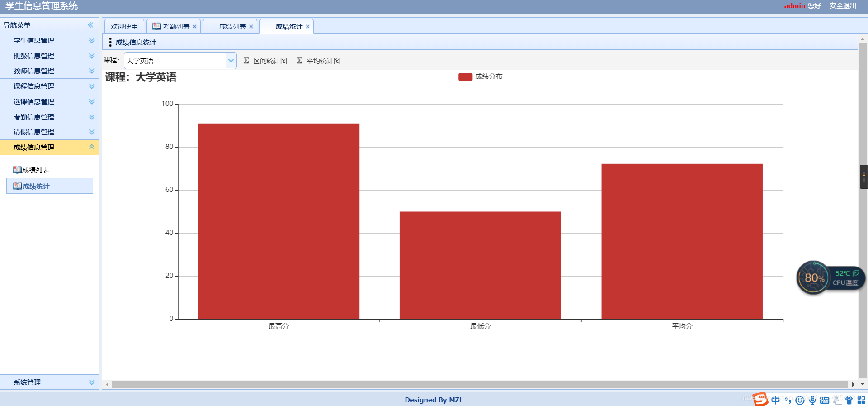Expand 学生信息管理 section arrow
This screenshot has width=868, height=406.
92,40
